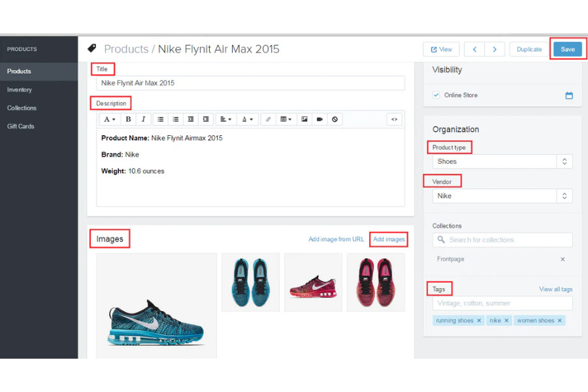Open the visibility calendar schedule icon
Image resolution: width=588 pixels, height=392 pixels.
click(x=568, y=95)
